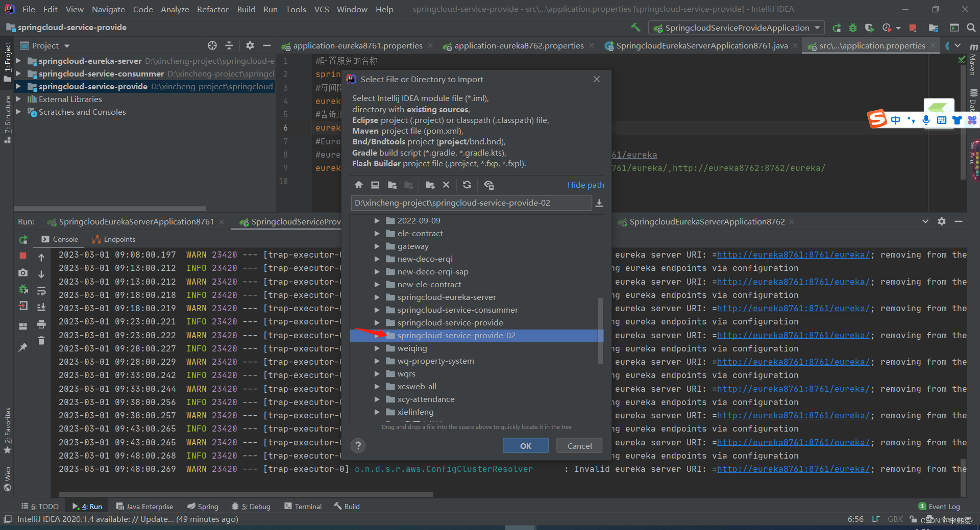This screenshot has height=530, width=980.
Task: Expand weiqing folder in dialog
Action: [377, 348]
